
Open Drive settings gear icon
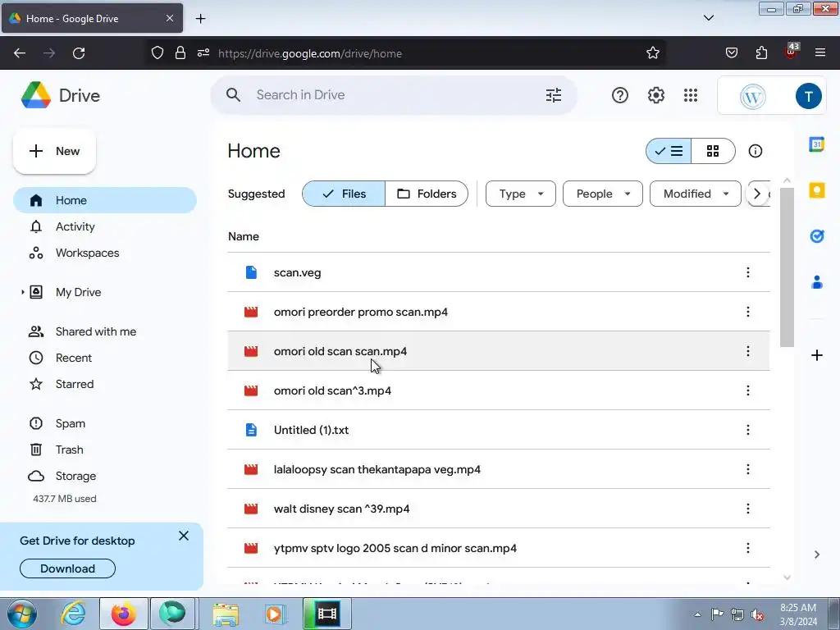[x=655, y=95]
